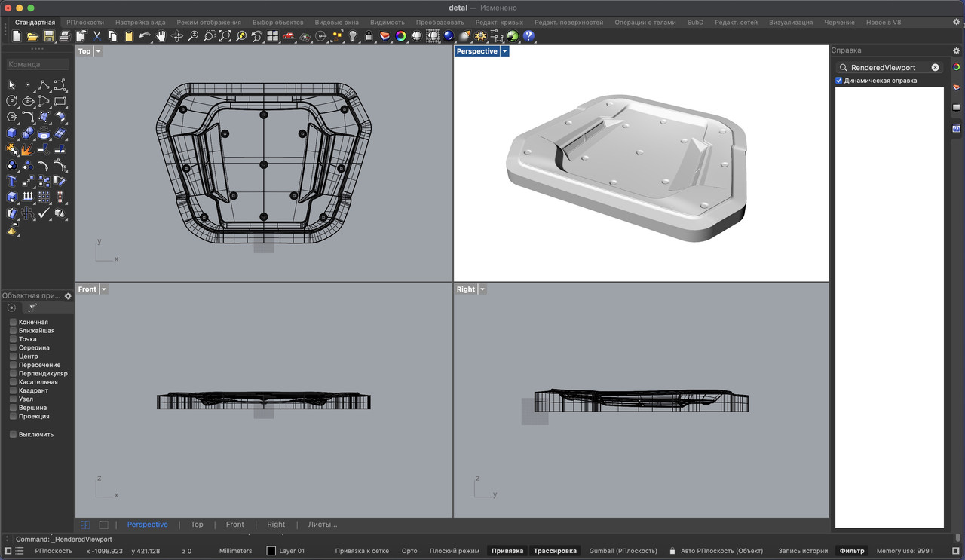Click the Print icon in toolbar
The image size is (965, 560).
click(65, 36)
